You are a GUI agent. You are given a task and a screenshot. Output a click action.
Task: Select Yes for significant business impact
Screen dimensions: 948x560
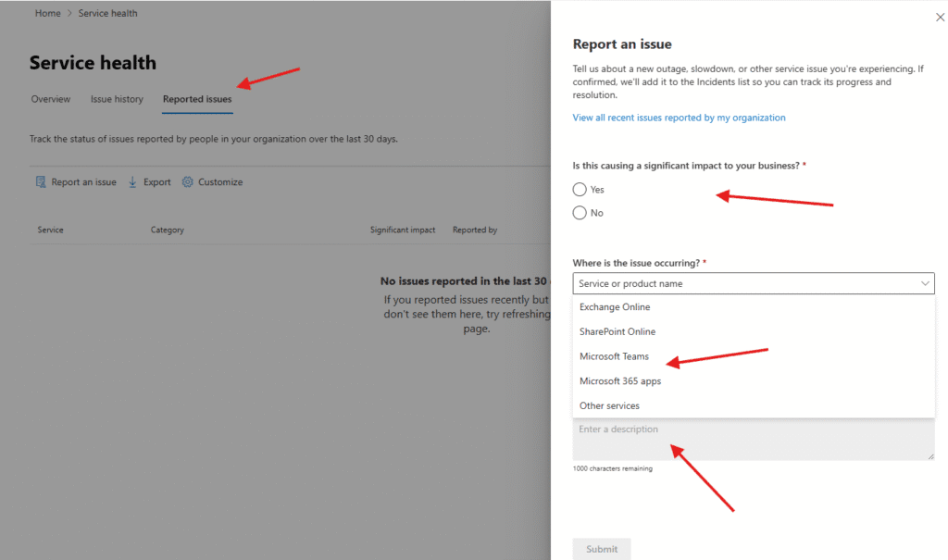[x=580, y=190]
